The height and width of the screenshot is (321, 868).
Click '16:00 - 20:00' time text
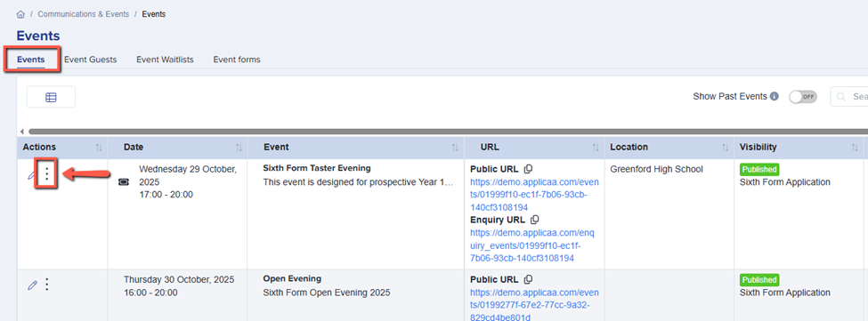coord(150,293)
